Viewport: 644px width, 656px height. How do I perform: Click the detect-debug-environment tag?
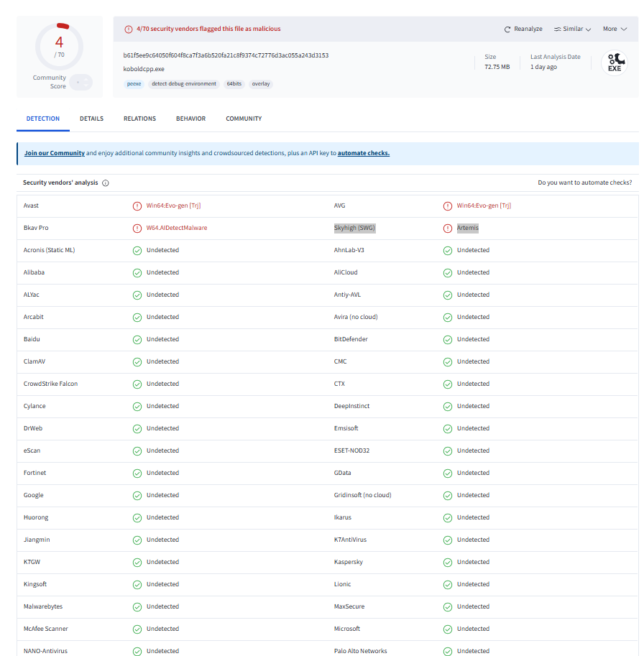point(184,84)
